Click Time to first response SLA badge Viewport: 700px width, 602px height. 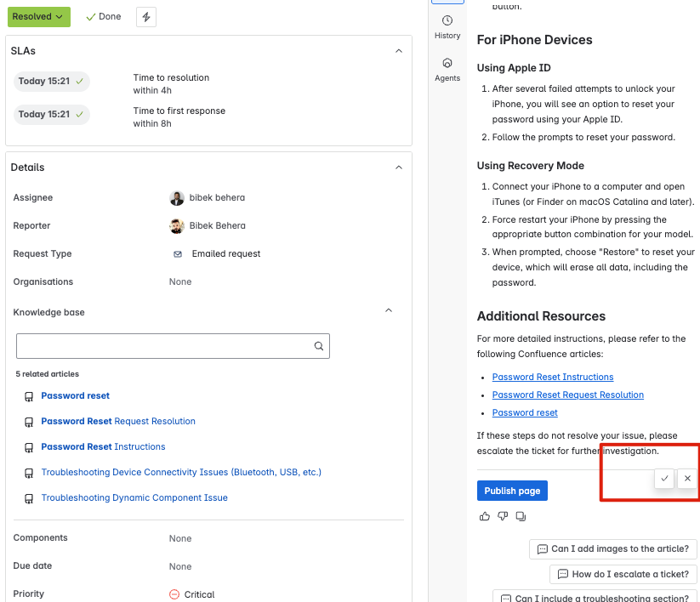point(52,115)
